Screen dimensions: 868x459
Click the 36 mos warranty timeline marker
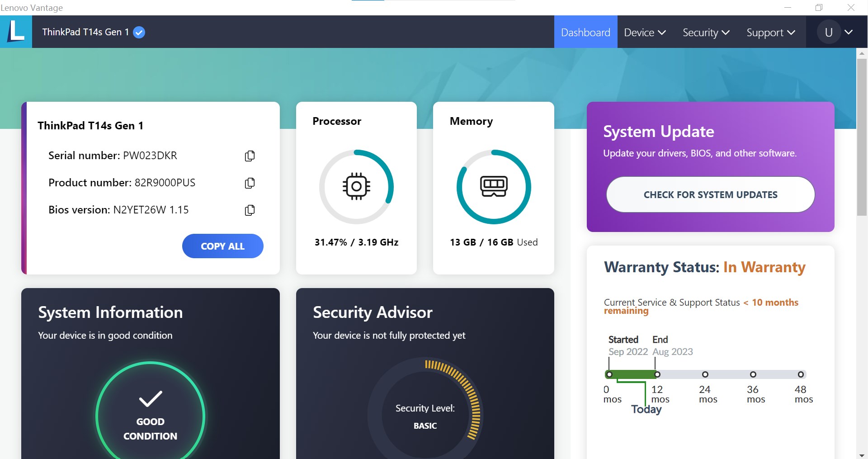click(x=753, y=374)
